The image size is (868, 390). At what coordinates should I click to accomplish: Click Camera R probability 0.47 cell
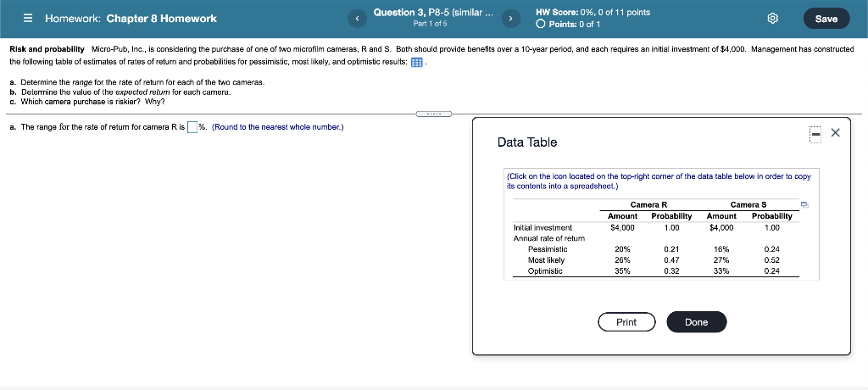671,259
